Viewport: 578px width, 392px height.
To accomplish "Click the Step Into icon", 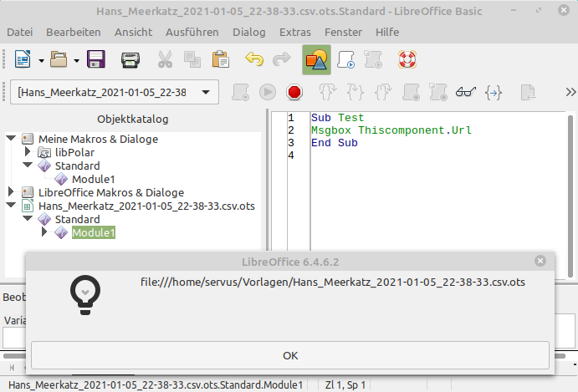I will coord(355,92).
